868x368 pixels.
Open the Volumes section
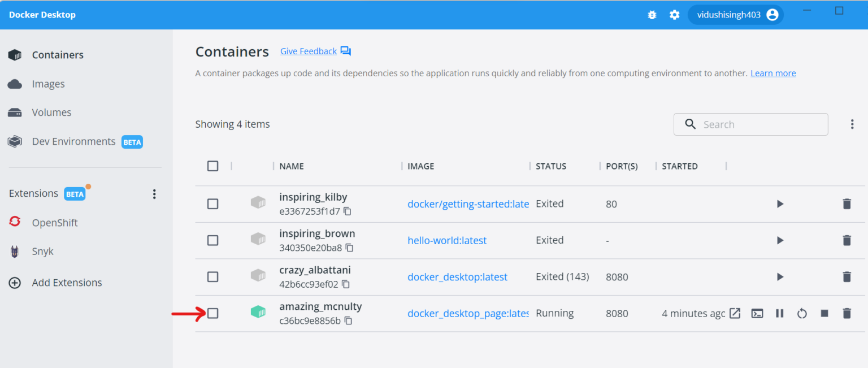tap(51, 112)
